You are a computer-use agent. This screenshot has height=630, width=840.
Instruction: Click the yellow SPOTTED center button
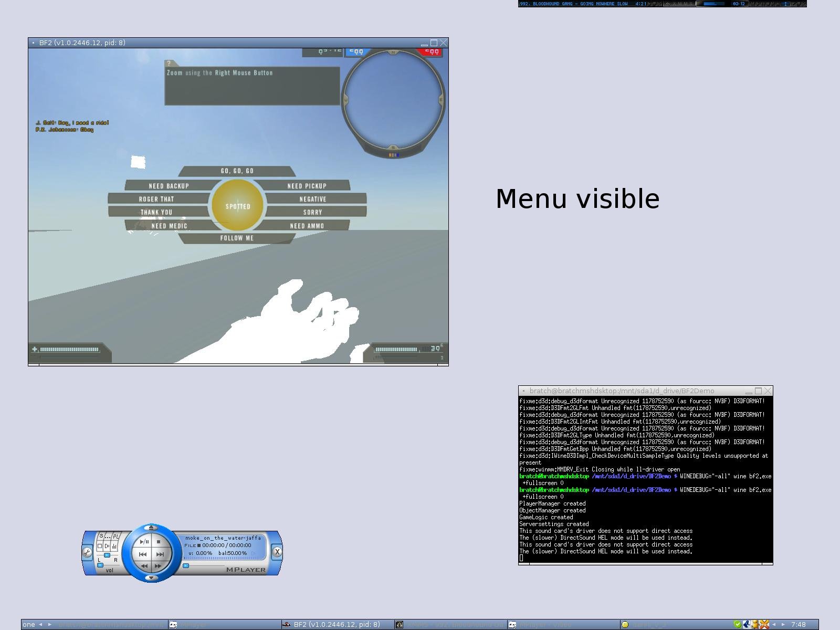click(x=237, y=206)
